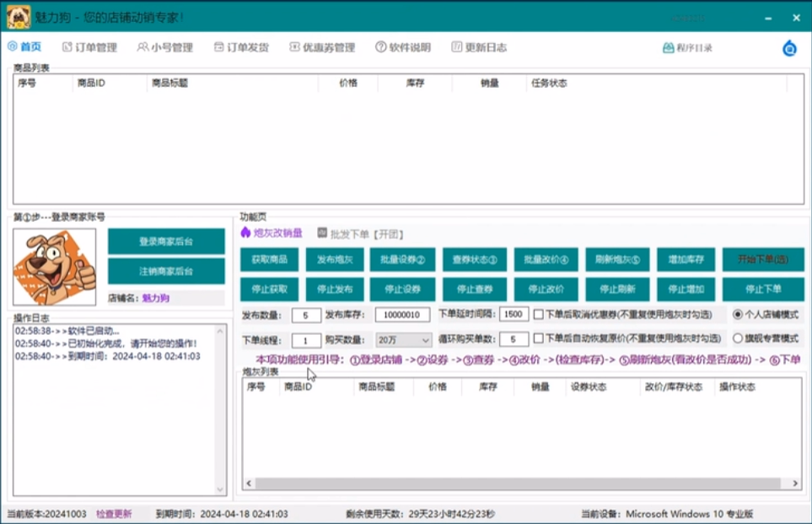Click left arrow of 炮灰列表 scrollbar
The height and width of the screenshot is (524, 812).
249,483
